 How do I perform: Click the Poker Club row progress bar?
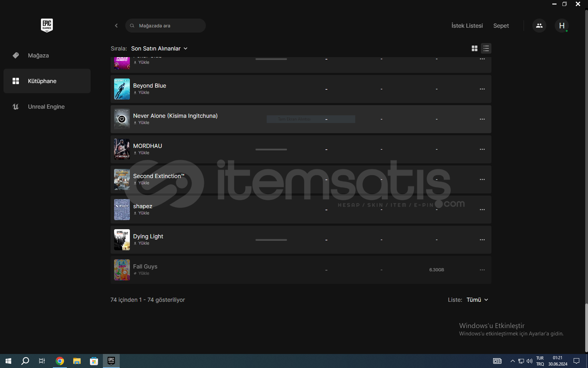[271, 59]
